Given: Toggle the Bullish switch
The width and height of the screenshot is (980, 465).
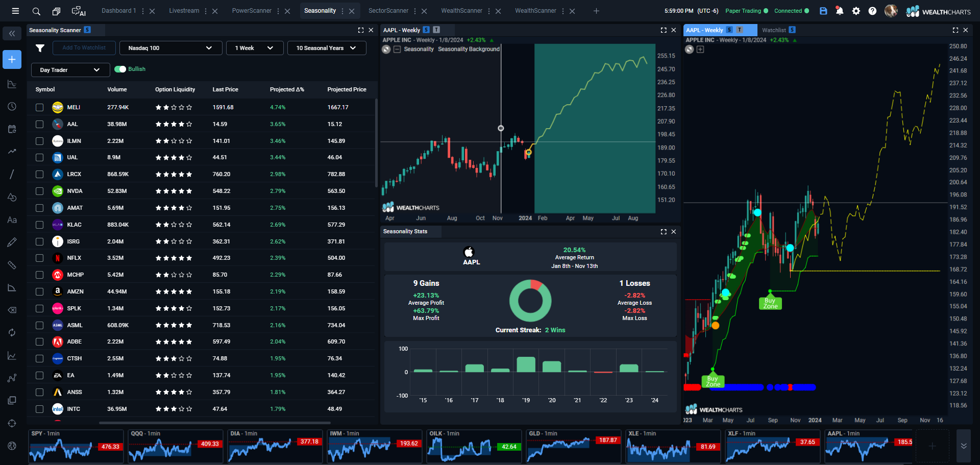Looking at the screenshot, I should pos(120,69).
